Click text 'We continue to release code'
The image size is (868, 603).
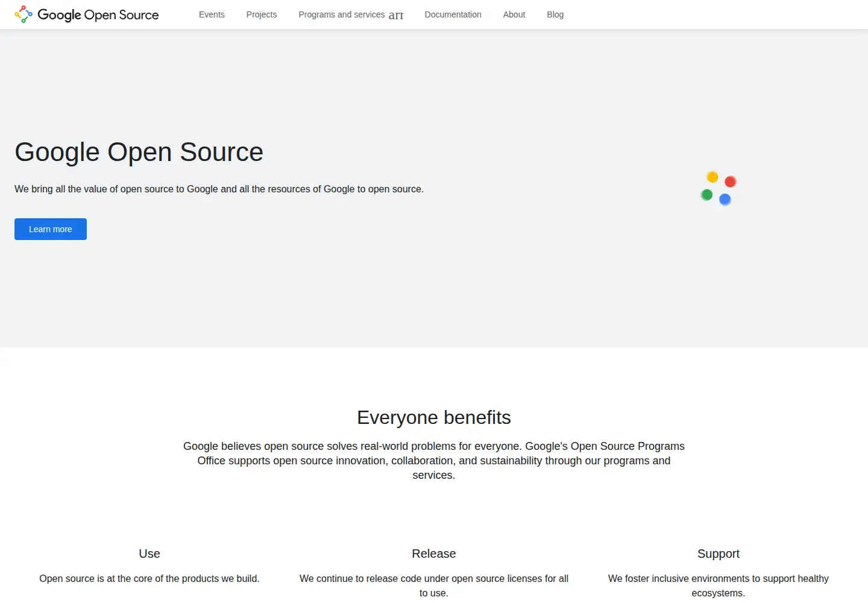pyautogui.click(x=434, y=586)
